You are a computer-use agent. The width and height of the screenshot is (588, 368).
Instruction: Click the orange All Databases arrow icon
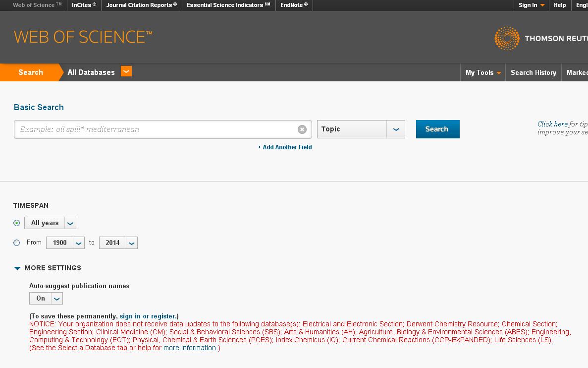tap(126, 72)
